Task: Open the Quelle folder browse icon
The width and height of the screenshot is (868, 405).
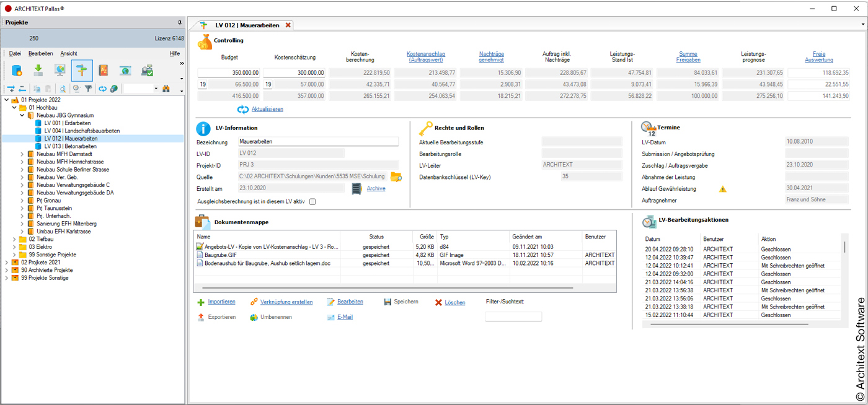Action: point(397,176)
